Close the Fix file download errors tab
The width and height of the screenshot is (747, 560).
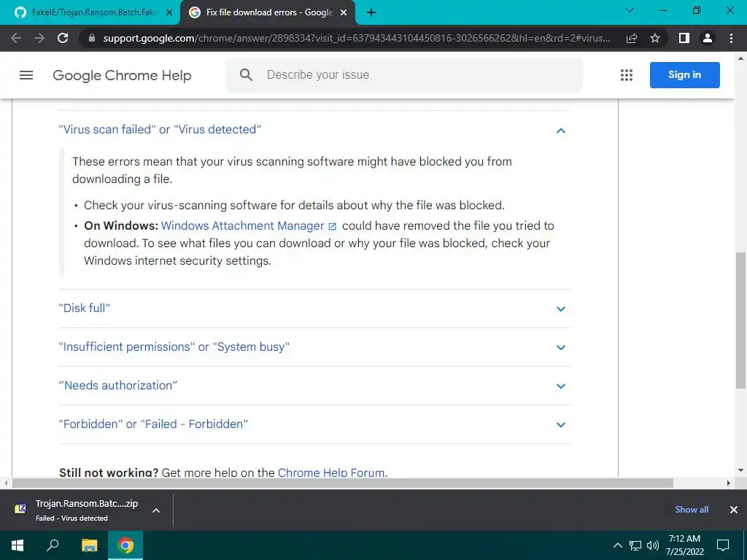pyautogui.click(x=344, y=12)
